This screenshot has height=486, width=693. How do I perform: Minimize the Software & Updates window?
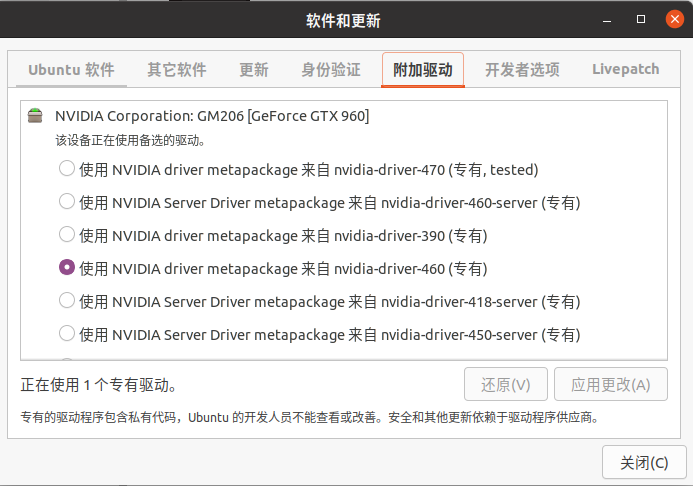[607, 20]
